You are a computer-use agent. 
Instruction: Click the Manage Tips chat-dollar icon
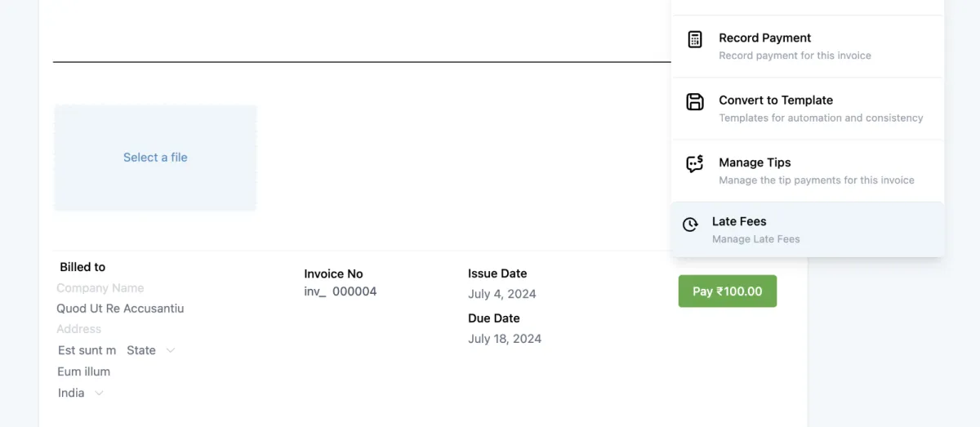(x=695, y=164)
